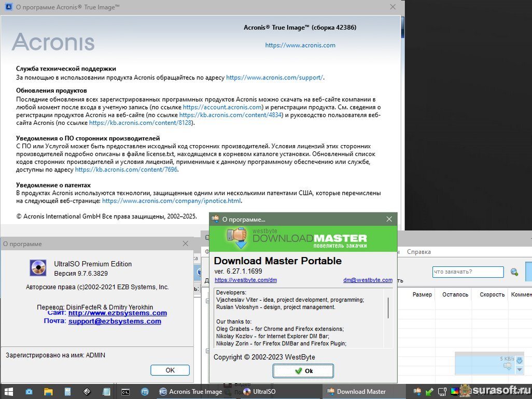This screenshot has width=532, height=399.
Task: Open kb.acronis.com/content/4834 link
Action: pos(230,115)
